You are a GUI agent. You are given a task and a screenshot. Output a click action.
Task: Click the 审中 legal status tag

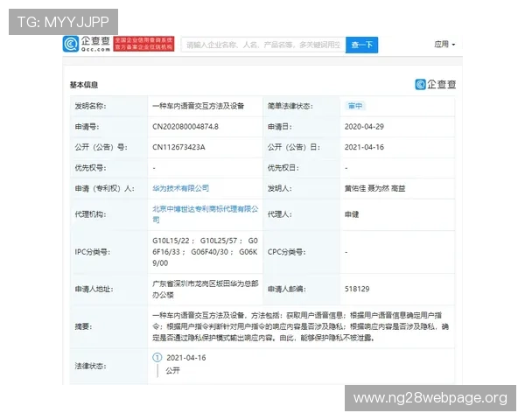(x=355, y=106)
